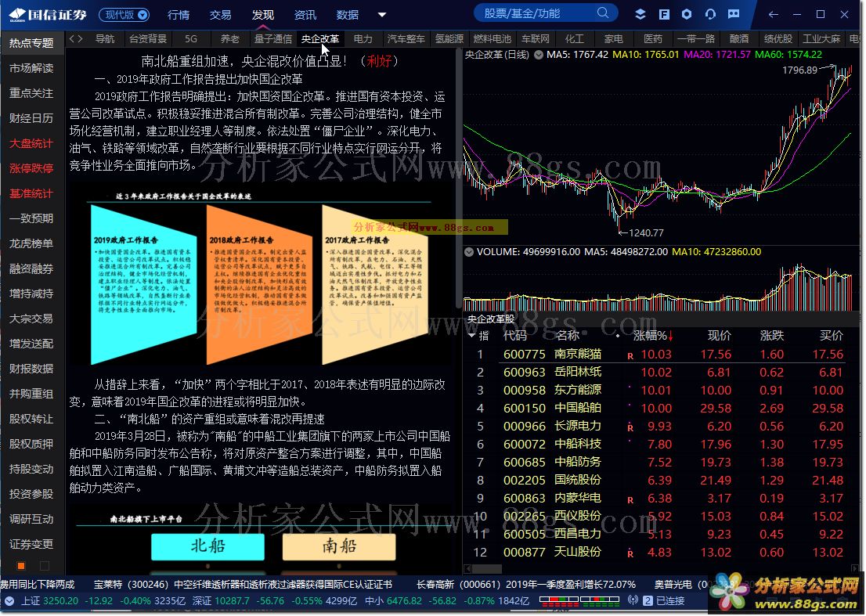866x616 pixels.
Task: Click the left-right tab scroll arrows
Action: point(76,38)
